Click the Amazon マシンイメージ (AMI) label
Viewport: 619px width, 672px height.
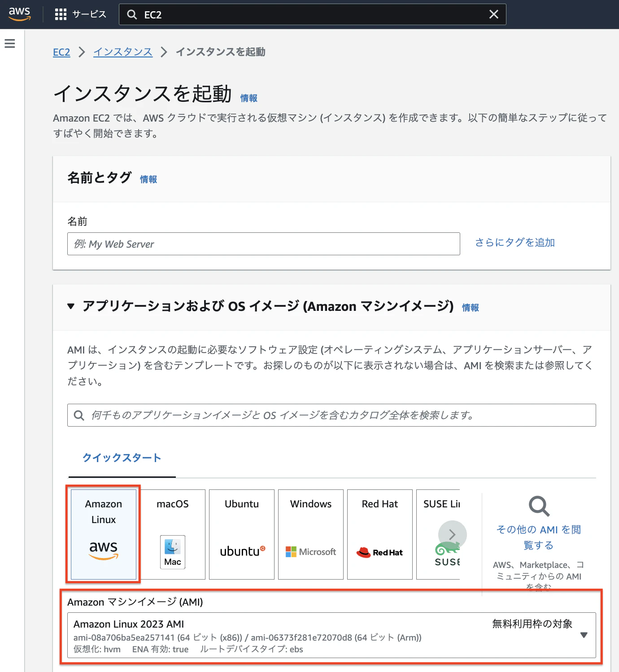135,602
